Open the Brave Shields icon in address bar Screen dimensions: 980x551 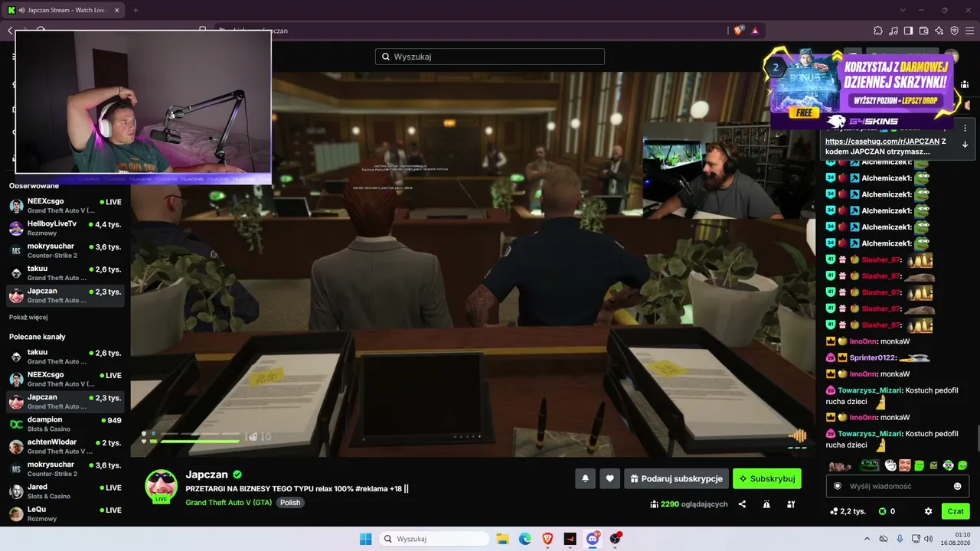point(739,31)
